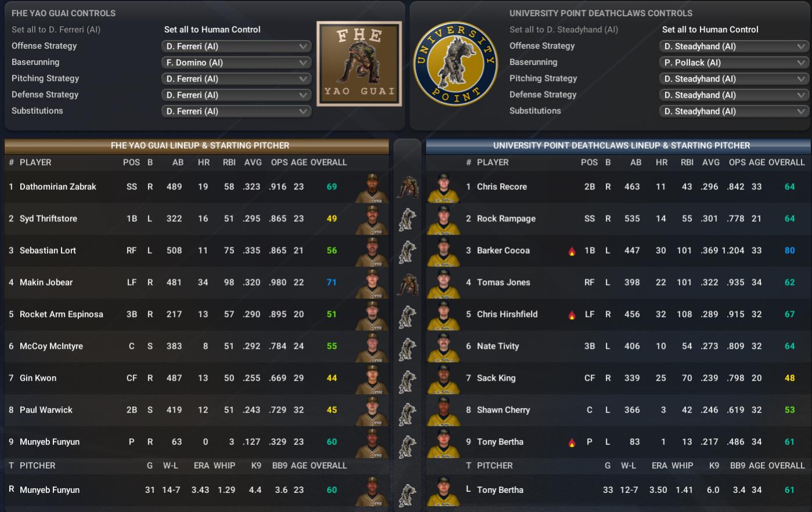Viewport: 812px width, 512px height.
Task: Set all Deathclaws controls to D. Steadyhand (AI)
Action: pyautogui.click(x=563, y=30)
